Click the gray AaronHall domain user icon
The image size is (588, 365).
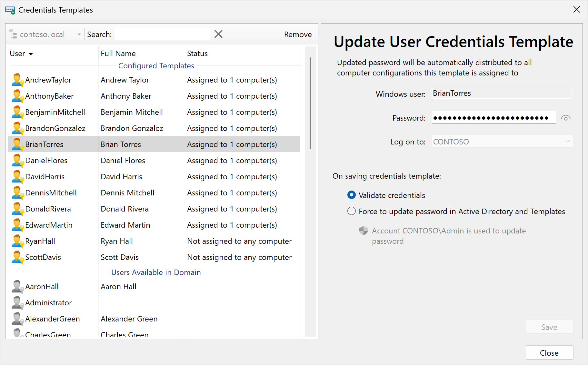point(17,287)
